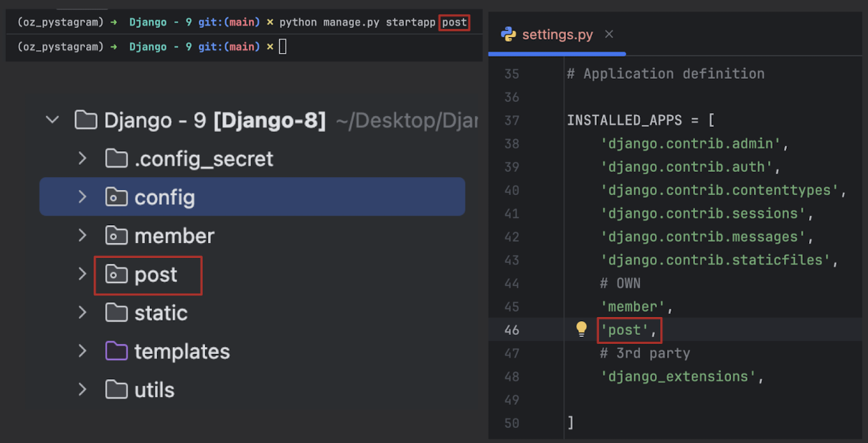Viewport: 868px width, 443px height.
Task: Place cursor on 'django_extensions' string
Action: [x=679, y=376]
